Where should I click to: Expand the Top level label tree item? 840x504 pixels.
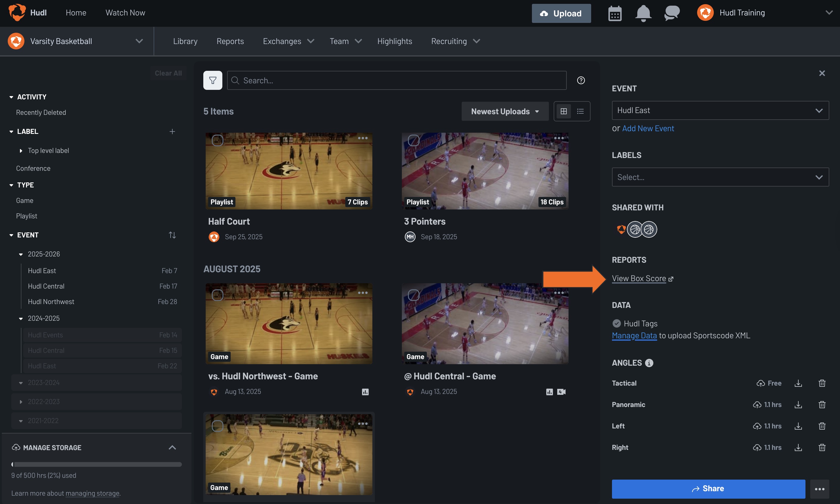tap(21, 151)
